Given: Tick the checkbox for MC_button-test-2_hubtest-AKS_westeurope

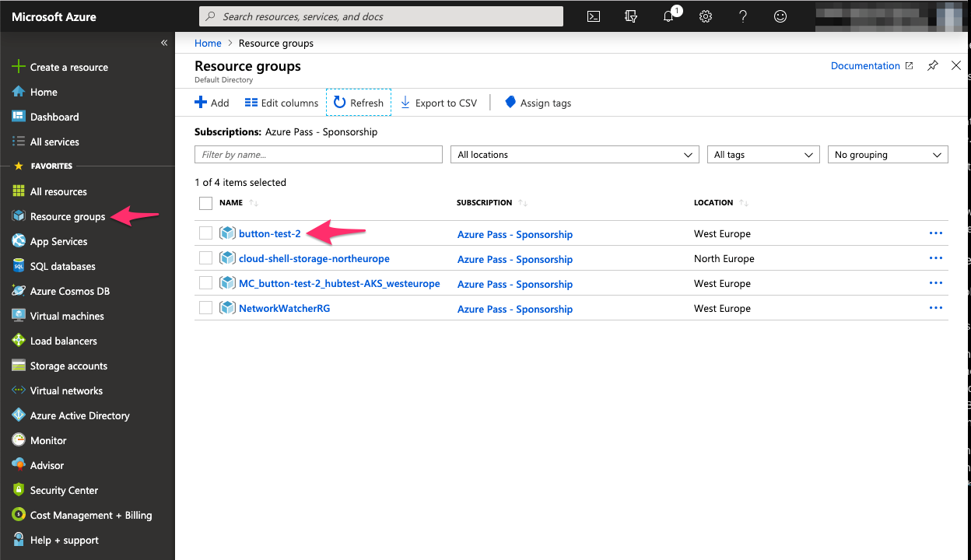Looking at the screenshot, I should [205, 282].
